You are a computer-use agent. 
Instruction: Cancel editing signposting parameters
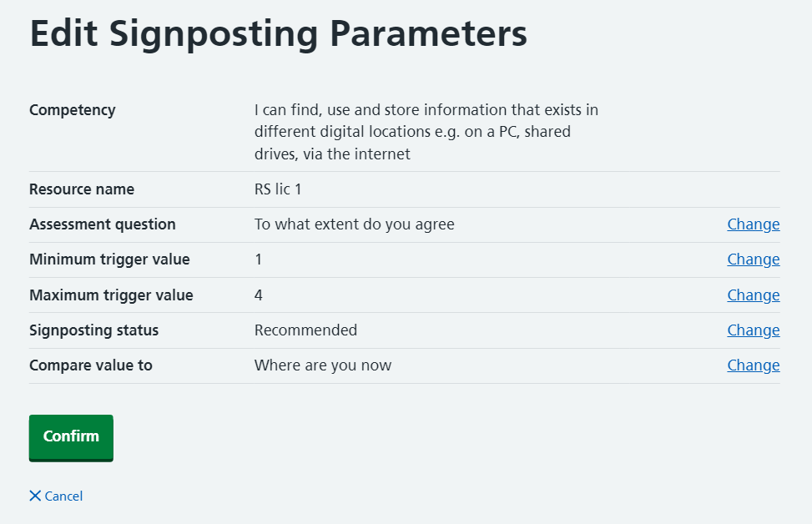pos(63,496)
